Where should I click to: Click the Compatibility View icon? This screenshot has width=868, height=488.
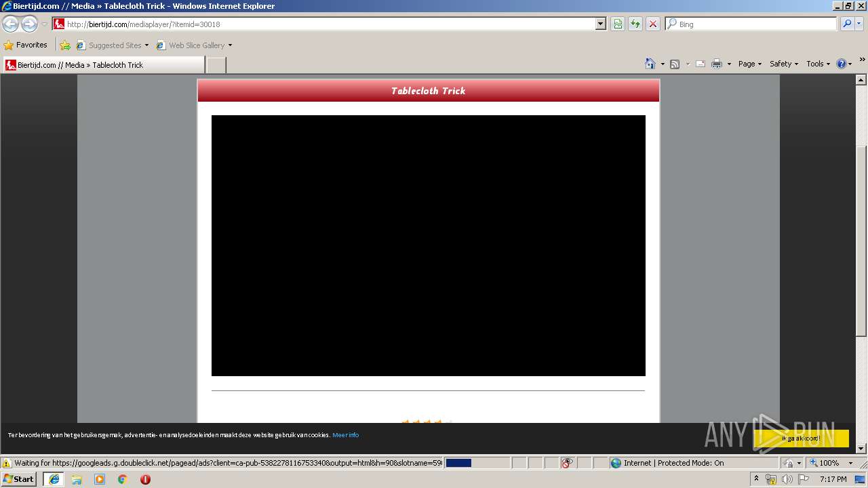[618, 24]
